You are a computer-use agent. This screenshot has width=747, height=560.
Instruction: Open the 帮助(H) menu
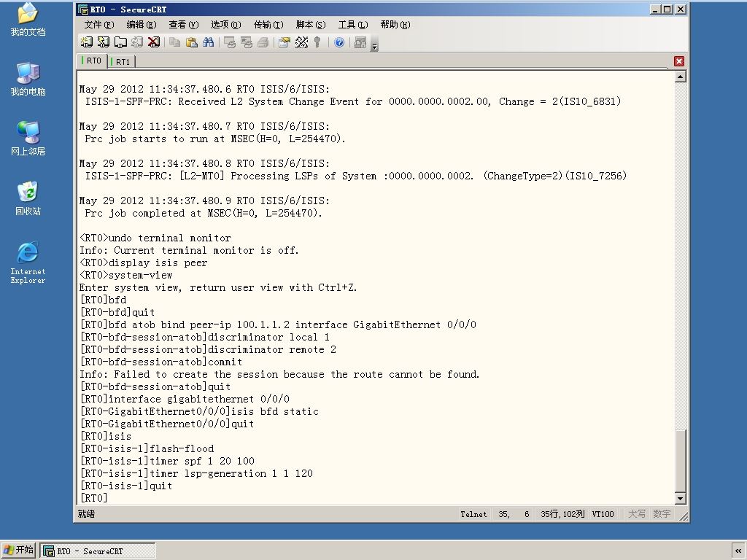pyautogui.click(x=395, y=25)
